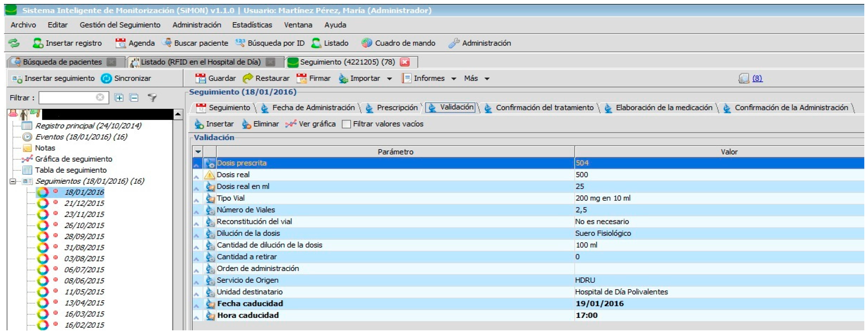Viewport: 868px width, 335px height.
Task: Close the Seguimiento (4221205) tab
Action: click(x=405, y=62)
